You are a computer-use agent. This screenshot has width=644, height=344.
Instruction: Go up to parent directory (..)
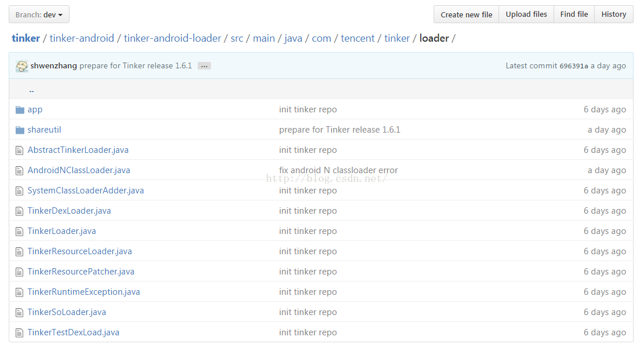pyautogui.click(x=32, y=90)
